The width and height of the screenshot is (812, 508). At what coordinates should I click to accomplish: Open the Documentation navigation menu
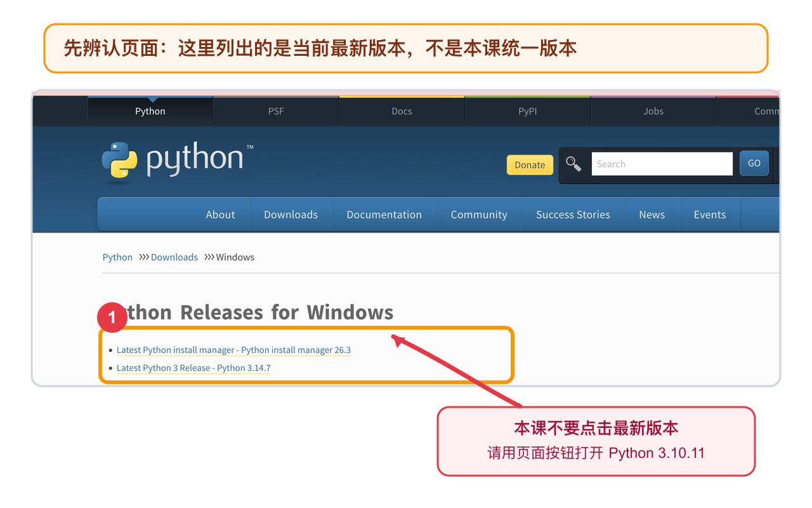[x=384, y=215]
